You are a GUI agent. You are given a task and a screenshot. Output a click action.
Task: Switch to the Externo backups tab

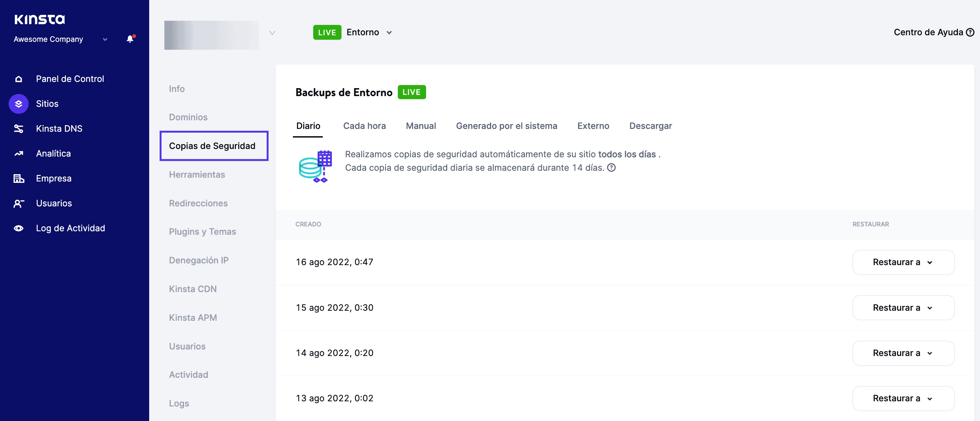pos(593,125)
